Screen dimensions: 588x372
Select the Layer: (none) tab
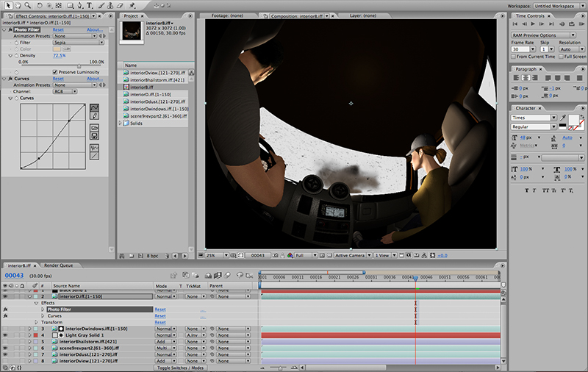click(363, 15)
